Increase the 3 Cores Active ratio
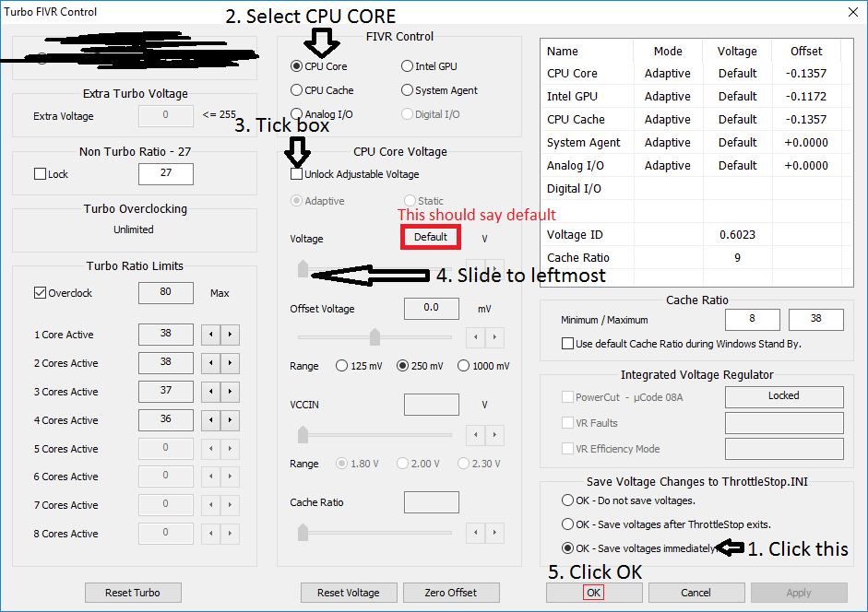The image size is (868, 612). coord(231,392)
